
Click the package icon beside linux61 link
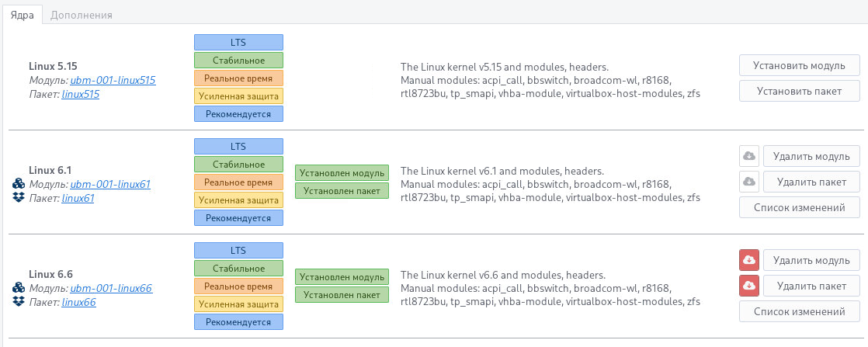[x=19, y=198]
